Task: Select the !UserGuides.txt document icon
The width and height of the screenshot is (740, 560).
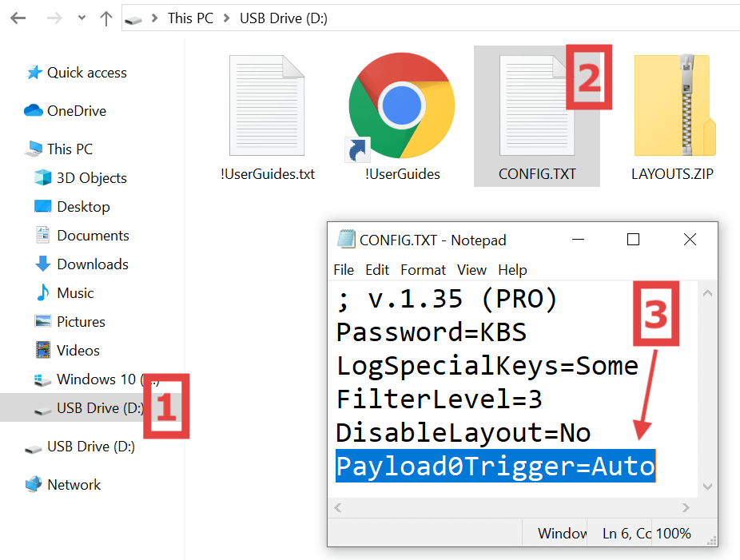Action: [x=267, y=105]
